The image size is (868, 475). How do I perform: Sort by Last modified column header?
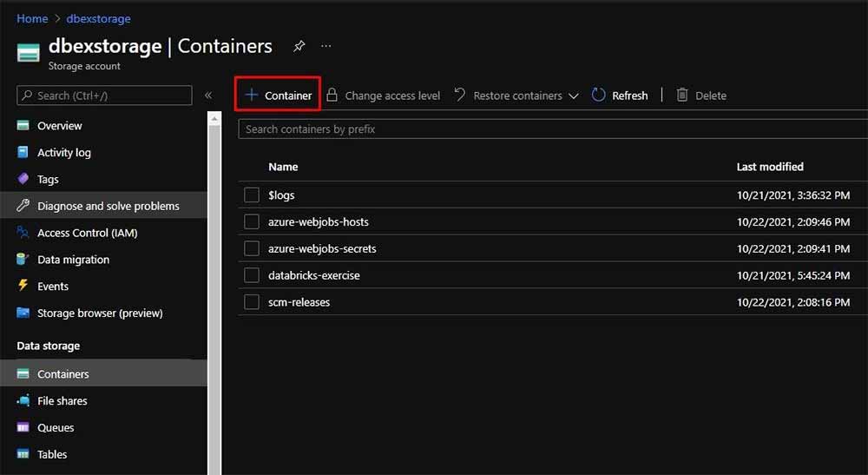tap(770, 167)
